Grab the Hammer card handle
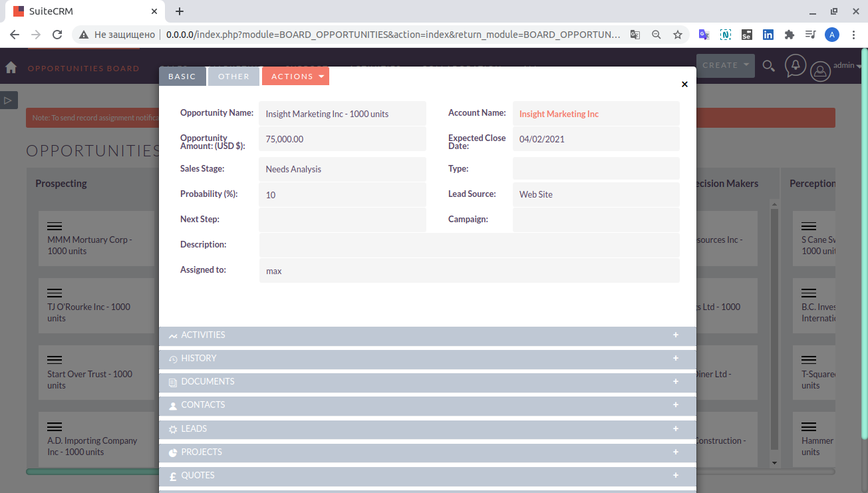 coord(809,426)
